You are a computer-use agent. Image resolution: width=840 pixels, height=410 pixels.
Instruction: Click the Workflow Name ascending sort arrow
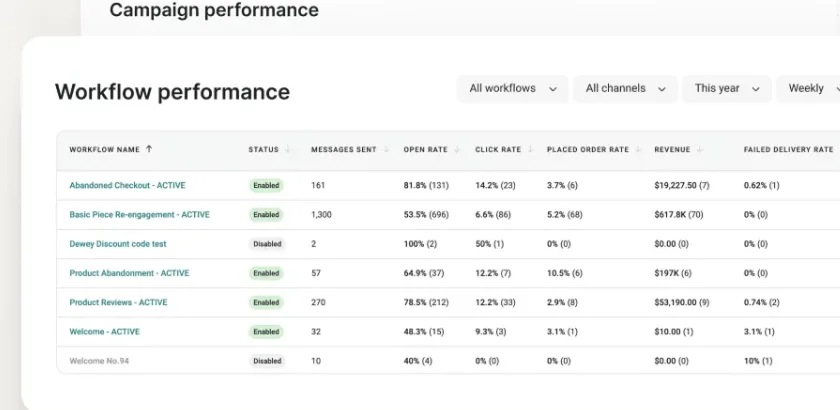[149, 150]
